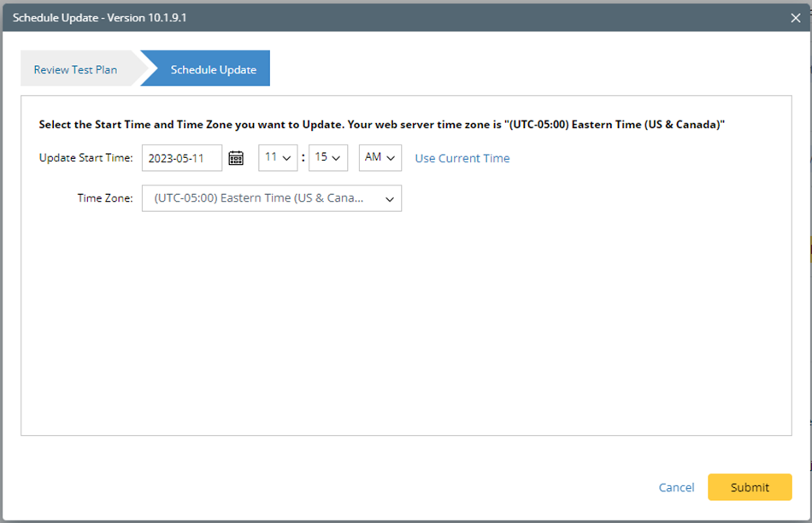Click the dialog title Schedule Update - Version 10.1.9.1
Image resolution: width=812 pixels, height=523 pixels.
[100, 18]
